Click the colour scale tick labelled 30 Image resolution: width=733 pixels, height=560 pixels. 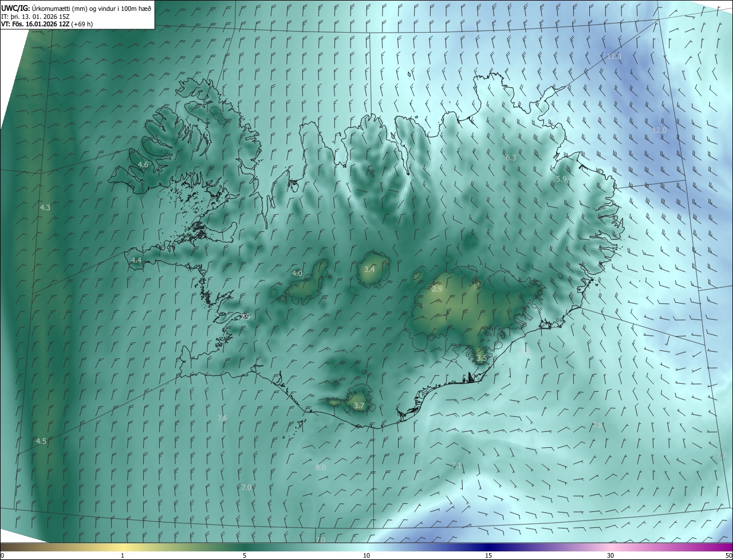pos(610,555)
